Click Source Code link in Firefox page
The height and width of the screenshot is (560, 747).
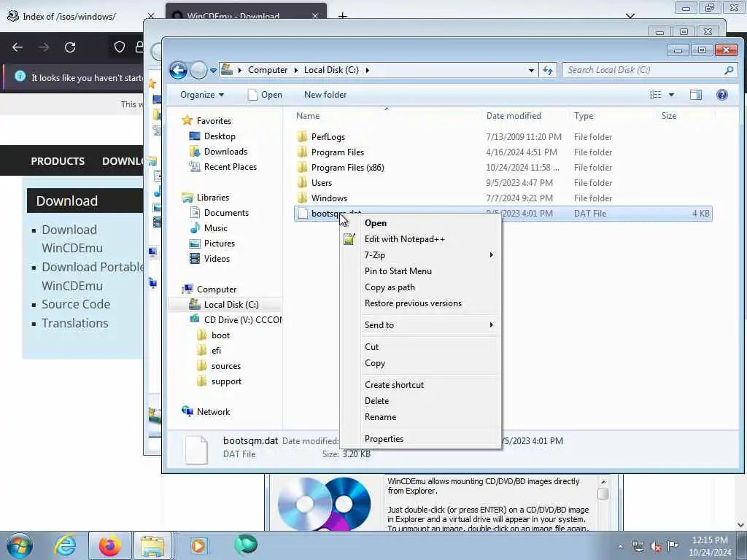tap(76, 304)
